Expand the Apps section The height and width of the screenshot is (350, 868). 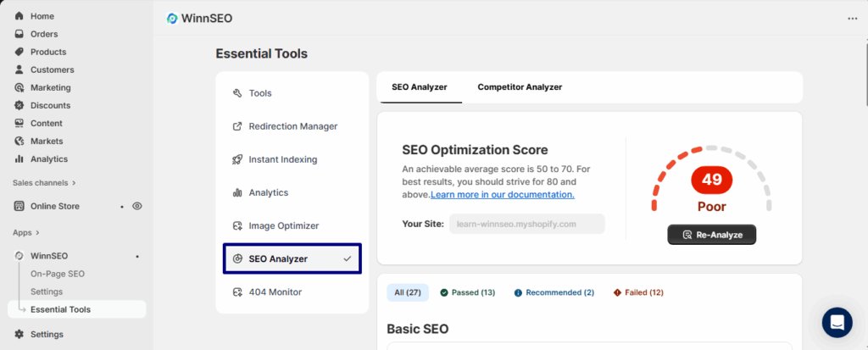coord(26,232)
